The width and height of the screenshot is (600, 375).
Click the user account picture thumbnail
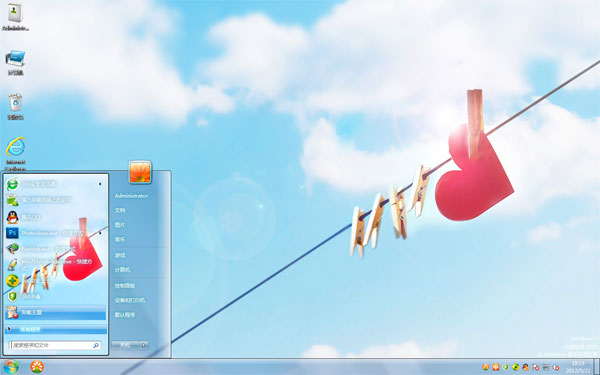pyautogui.click(x=140, y=172)
